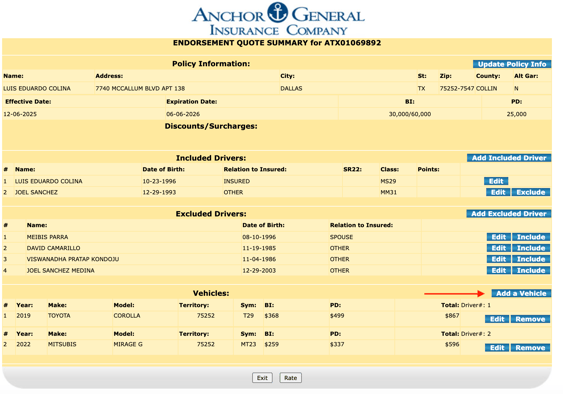Click the symbol code MT23
Screen dimensions: 563x394
pos(248,344)
